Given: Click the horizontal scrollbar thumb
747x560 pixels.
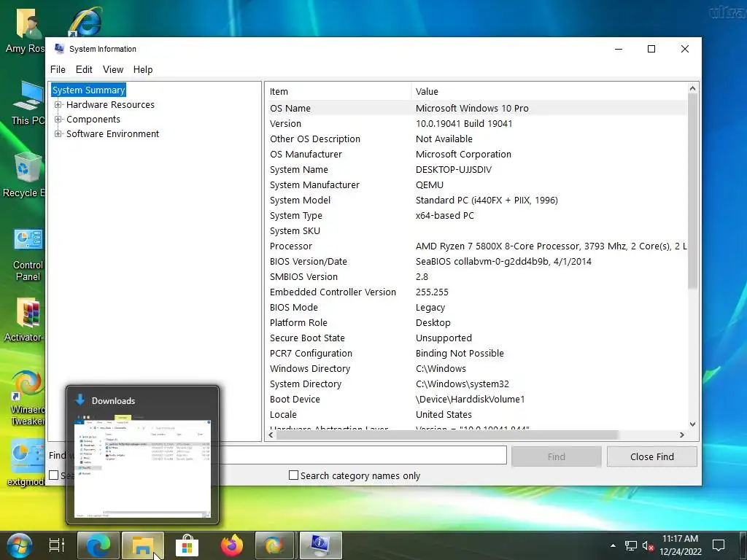Looking at the screenshot, I should [447, 435].
